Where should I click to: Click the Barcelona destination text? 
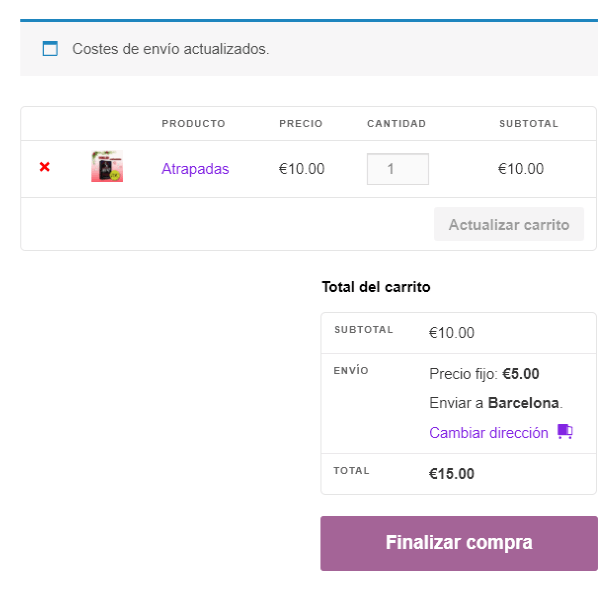point(523,403)
